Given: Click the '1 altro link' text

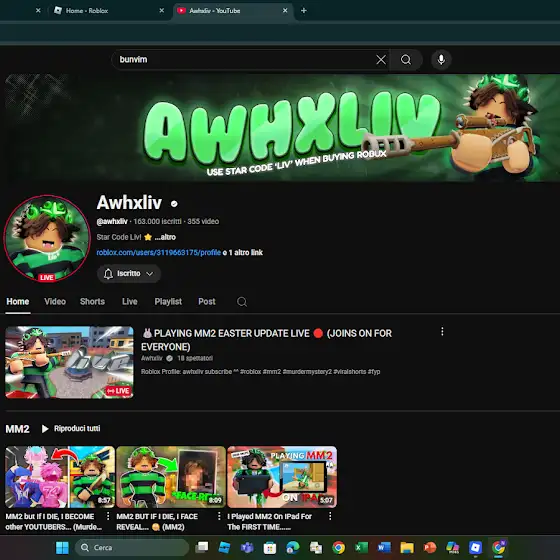Looking at the screenshot, I should pos(246,252).
